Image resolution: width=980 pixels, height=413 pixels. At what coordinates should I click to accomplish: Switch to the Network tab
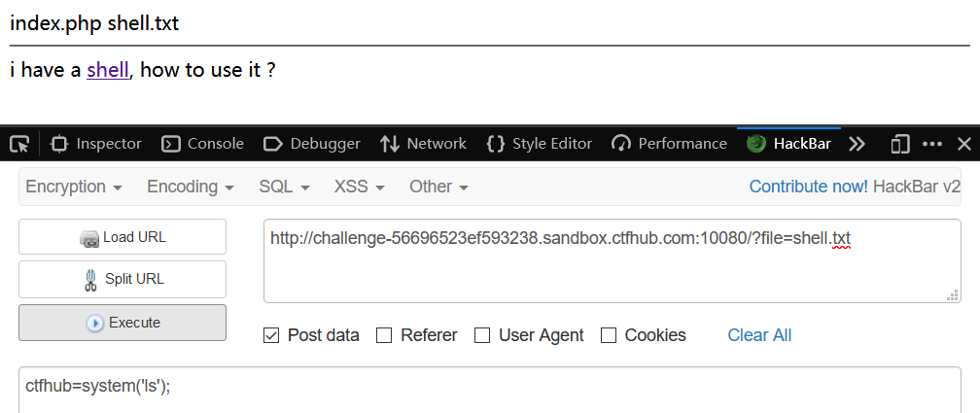pos(423,144)
